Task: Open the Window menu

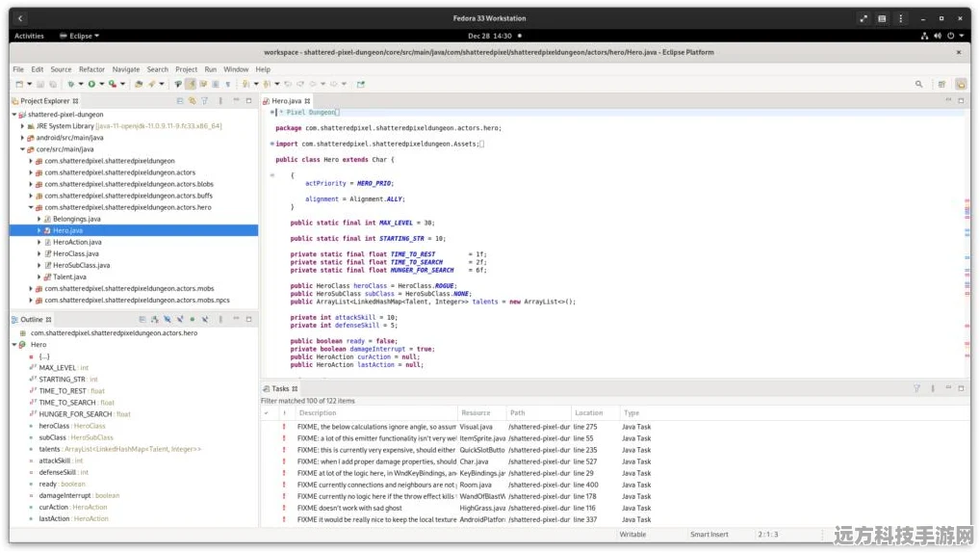Action: click(236, 69)
